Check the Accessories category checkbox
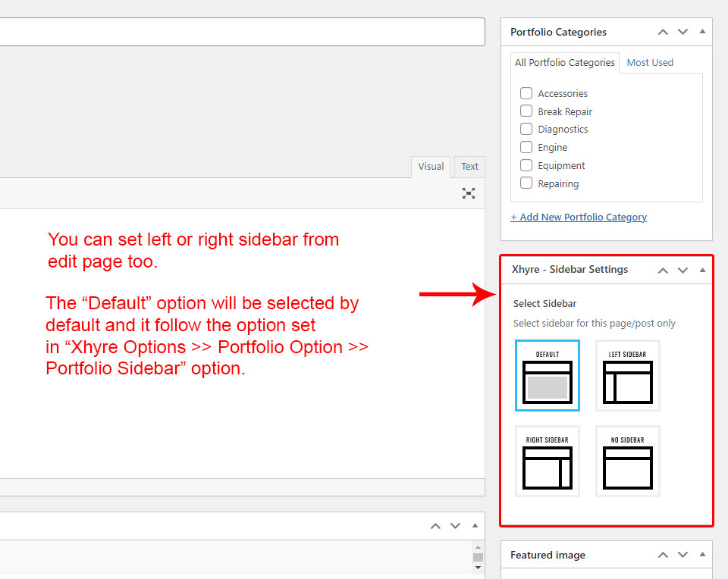The image size is (728, 579). point(526,93)
